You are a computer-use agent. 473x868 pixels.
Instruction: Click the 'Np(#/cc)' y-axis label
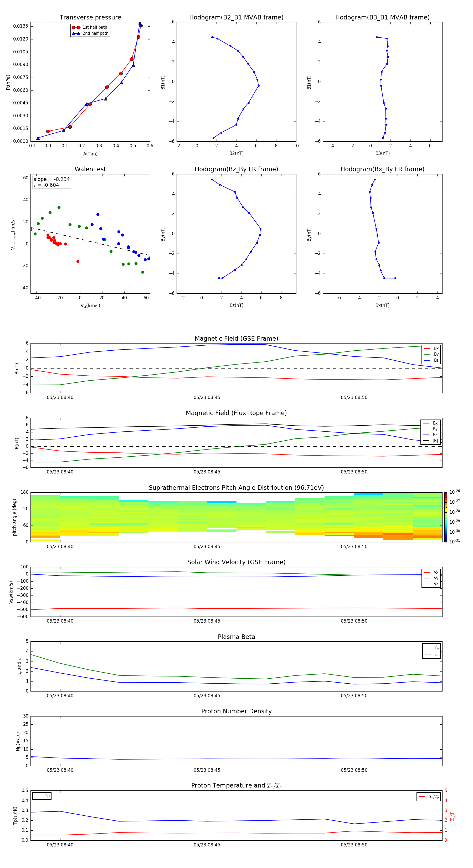(x=18, y=741)
